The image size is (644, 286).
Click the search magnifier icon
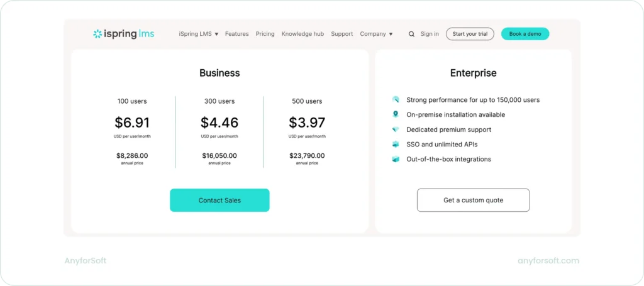[x=411, y=34]
